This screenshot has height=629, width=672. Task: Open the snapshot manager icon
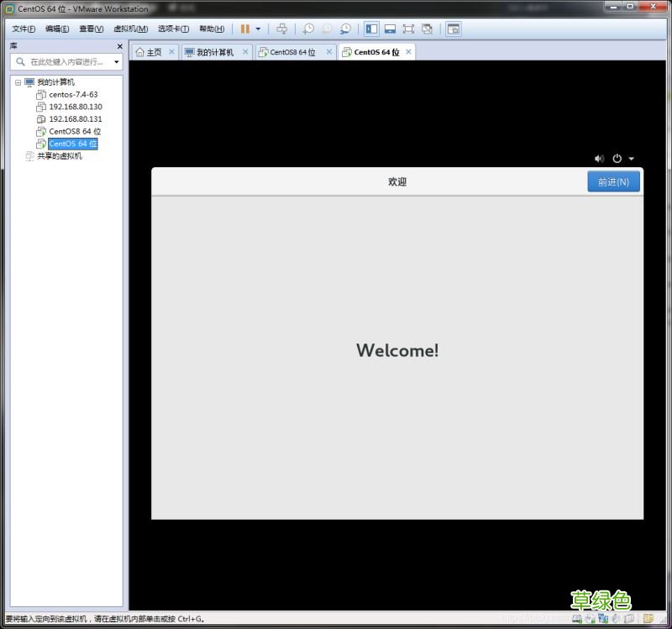click(345, 29)
